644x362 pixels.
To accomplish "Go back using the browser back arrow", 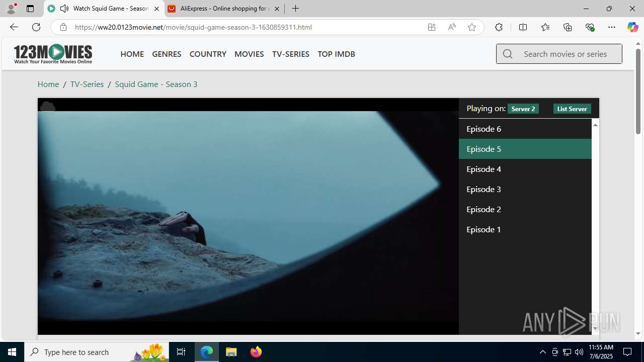I will 14,27.
